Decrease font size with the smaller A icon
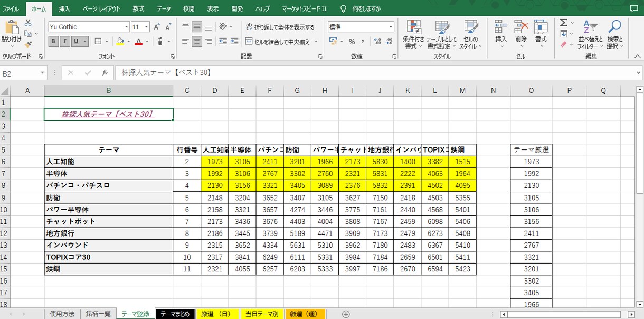The height and width of the screenshot is (319, 644). coord(168,27)
